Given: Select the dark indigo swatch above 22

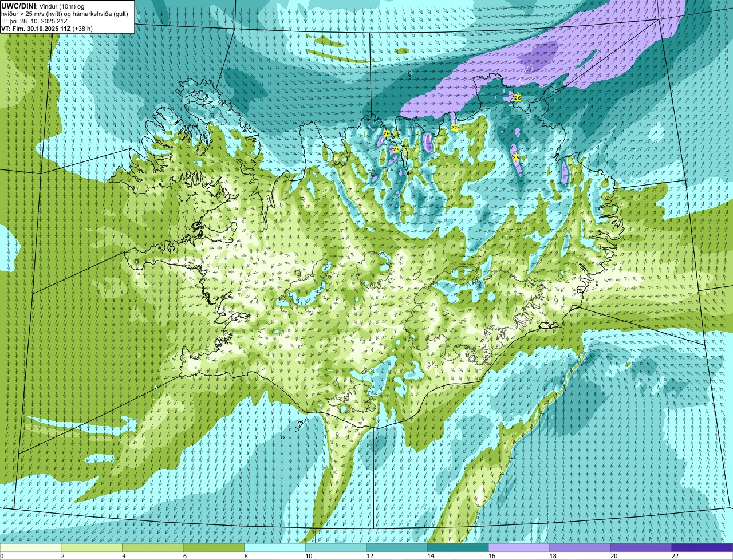Looking at the screenshot, I should [702, 547].
